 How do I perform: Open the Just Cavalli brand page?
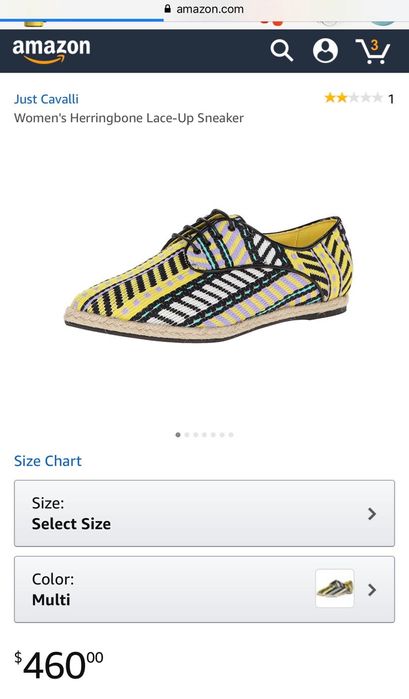[46, 99]
